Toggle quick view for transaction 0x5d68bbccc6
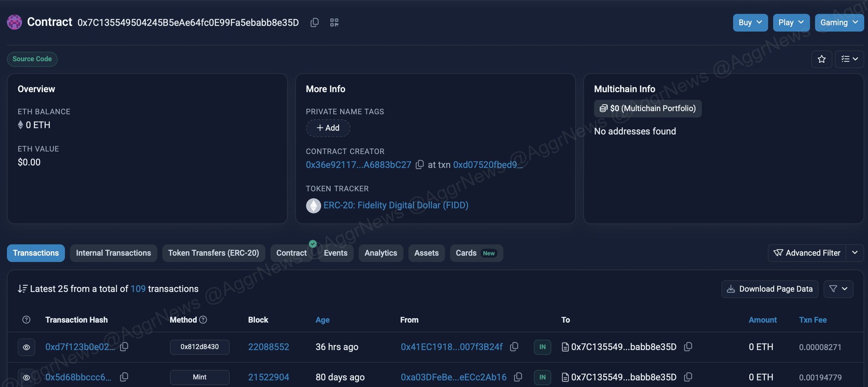This screenshot has height=387, width=868. [x=26, y=377]
